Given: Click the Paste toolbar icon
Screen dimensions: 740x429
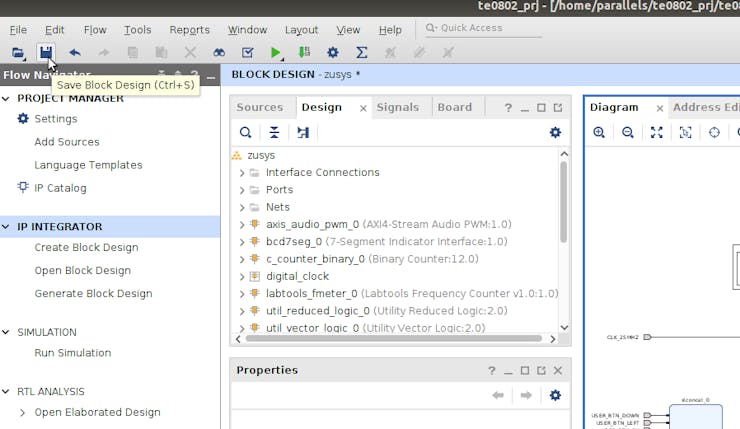Looking at the screenshot, I should click(161, 52).
